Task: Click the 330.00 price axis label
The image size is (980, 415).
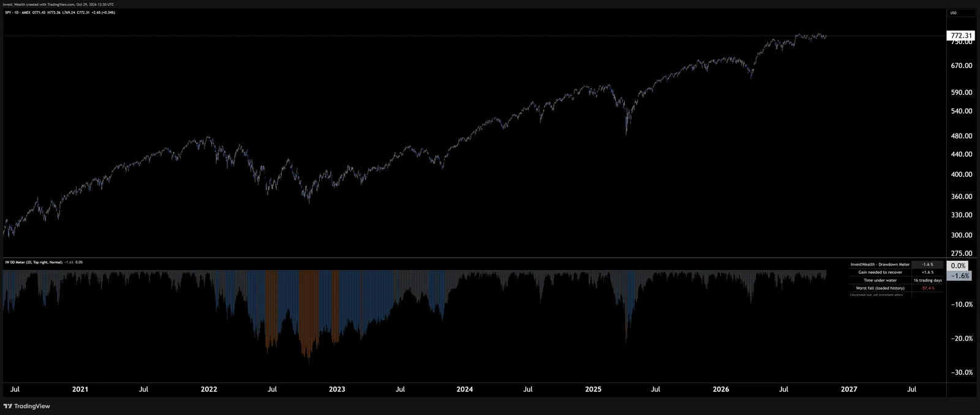Action: point(962,215)
